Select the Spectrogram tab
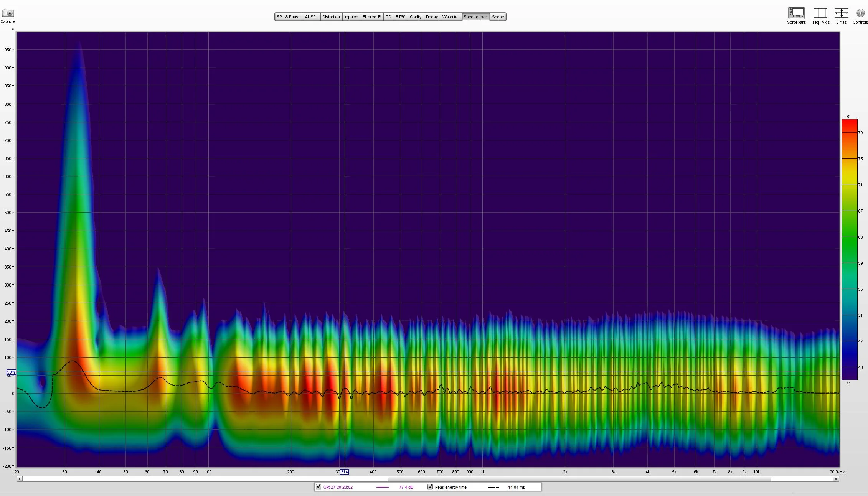The image size is (868, 496). point(475,17)
